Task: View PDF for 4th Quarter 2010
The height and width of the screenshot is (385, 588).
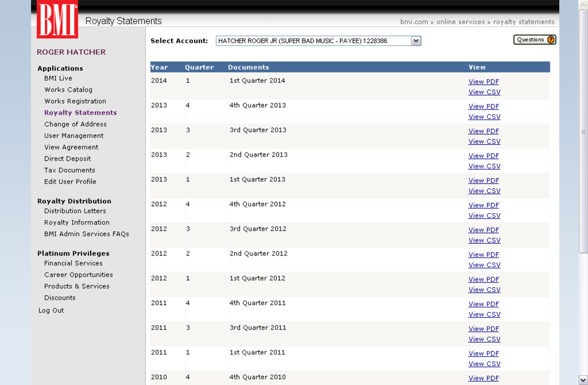Action: point(484,379)
